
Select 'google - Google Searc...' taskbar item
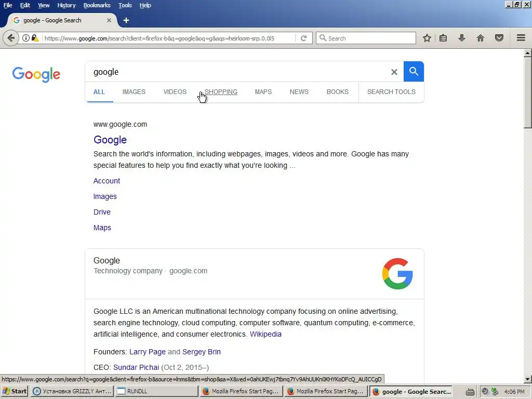pyautogui.click(x=411, y=391)
